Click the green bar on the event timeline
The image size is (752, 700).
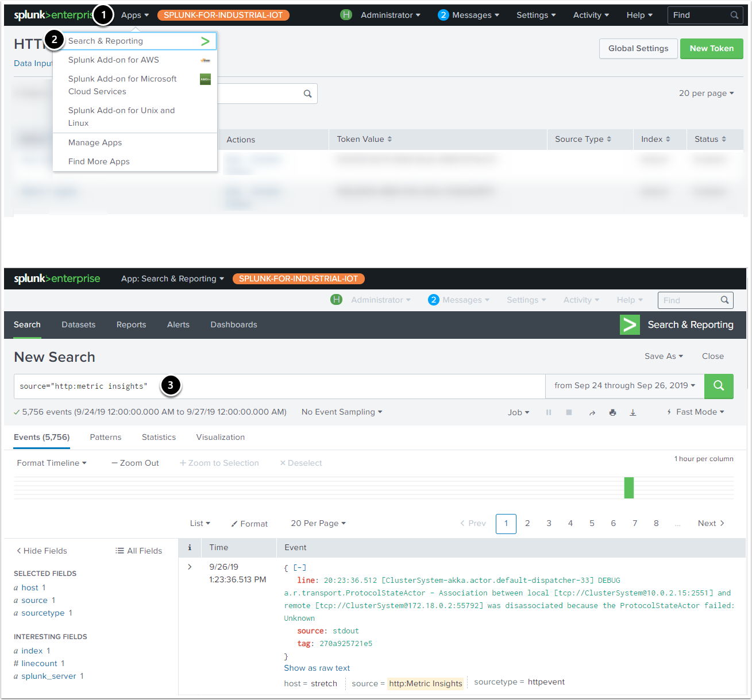629,488
